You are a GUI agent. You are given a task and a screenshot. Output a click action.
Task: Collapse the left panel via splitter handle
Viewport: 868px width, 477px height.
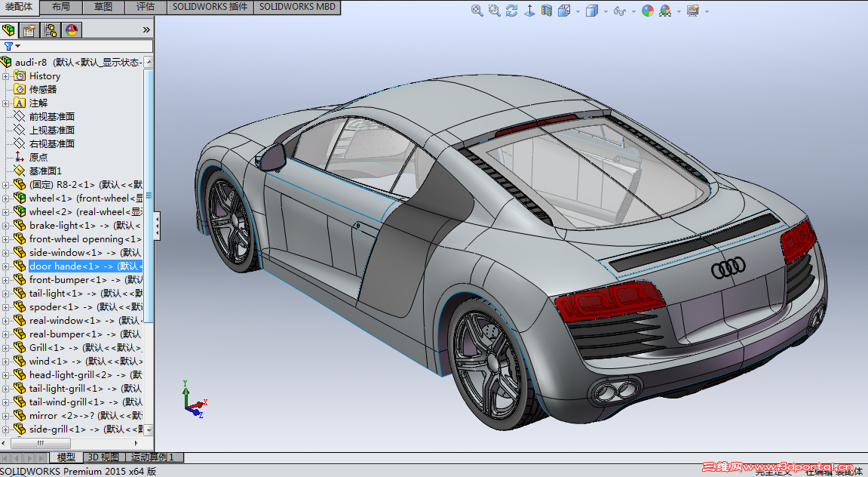pyautogui.click(x=157, y=226)
